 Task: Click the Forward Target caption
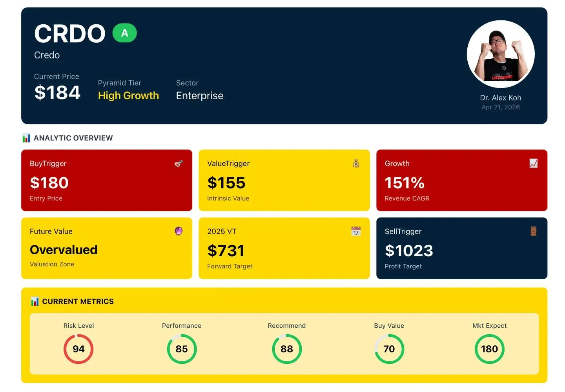click(x=230, y=266)
